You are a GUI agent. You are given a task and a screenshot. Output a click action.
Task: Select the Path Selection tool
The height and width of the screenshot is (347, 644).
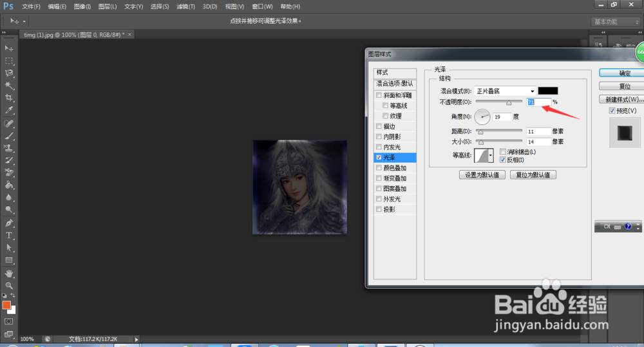point(8,248)
